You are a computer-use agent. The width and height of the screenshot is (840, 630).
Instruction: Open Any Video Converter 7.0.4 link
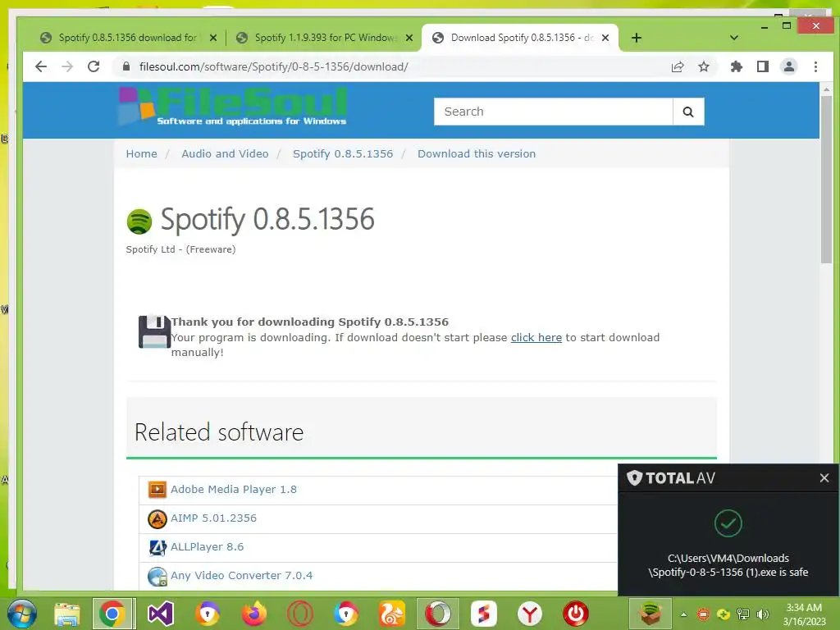tap(241, 575)
